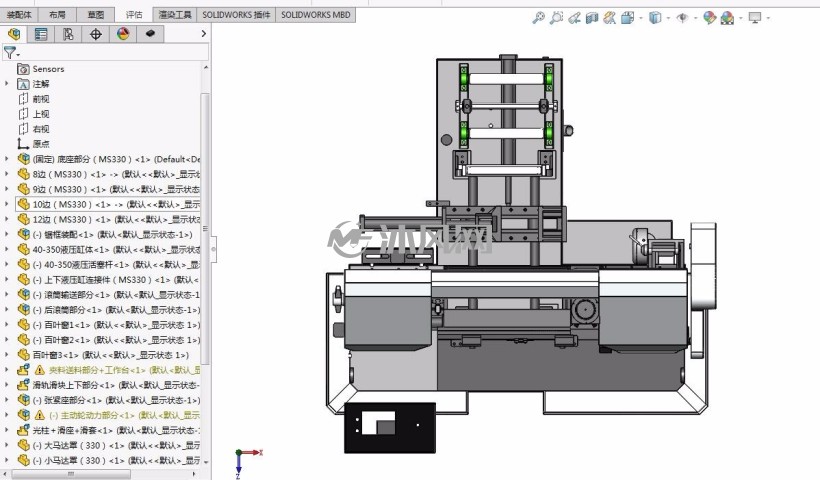The width and height of the screenshot is (820, 480).
Task: Switch to the PropertyManager tab icon
Action: (41, 34)
